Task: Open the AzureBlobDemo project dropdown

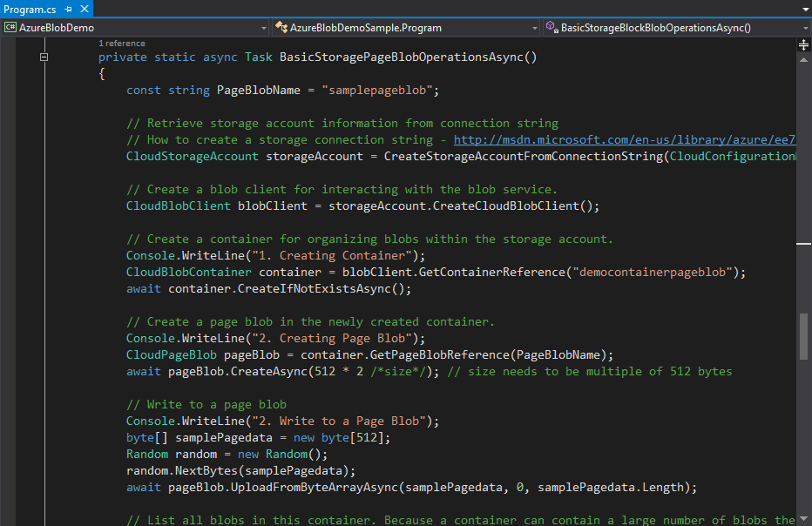Action: click(x=263, y=28)
